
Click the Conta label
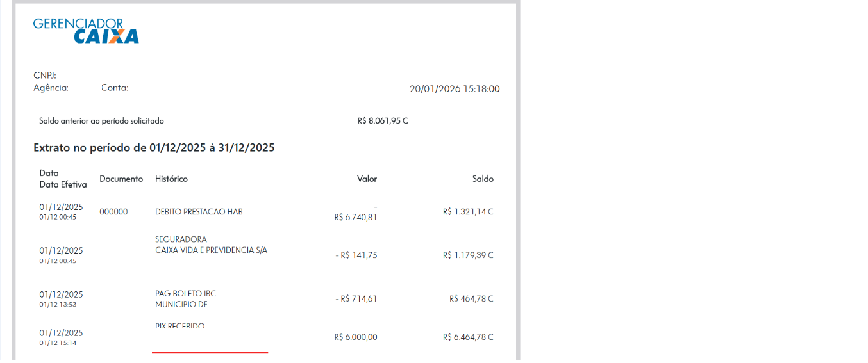point(115,88)
